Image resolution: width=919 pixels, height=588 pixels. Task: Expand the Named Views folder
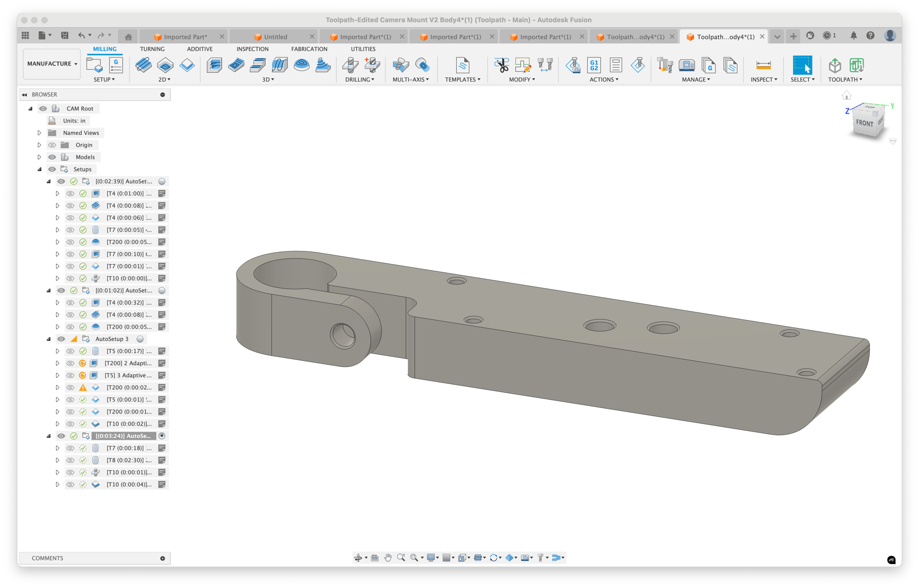[39, 133]
